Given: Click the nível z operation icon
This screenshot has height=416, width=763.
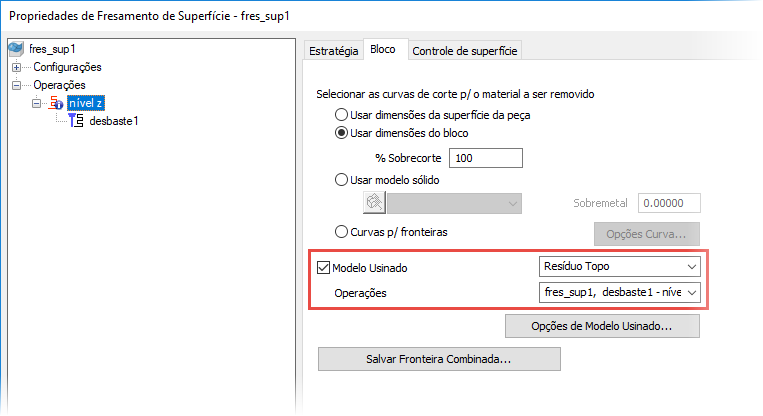Looking at the screenshot, I should (55, 103).
